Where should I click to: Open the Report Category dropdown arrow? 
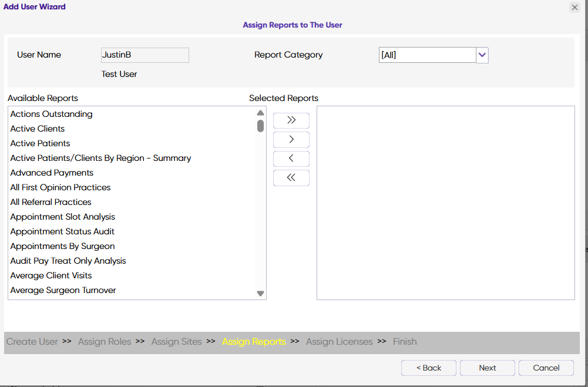coord(482,55)
